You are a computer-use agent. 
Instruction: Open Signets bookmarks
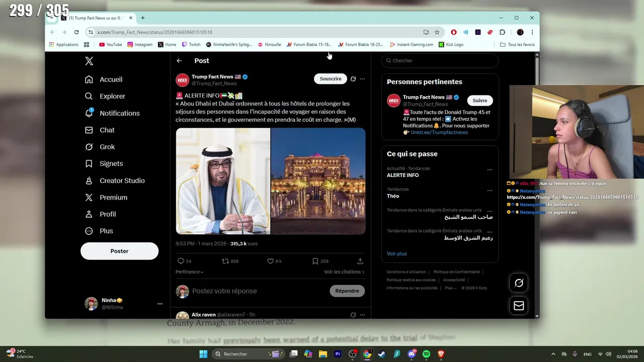pos(104,163)
